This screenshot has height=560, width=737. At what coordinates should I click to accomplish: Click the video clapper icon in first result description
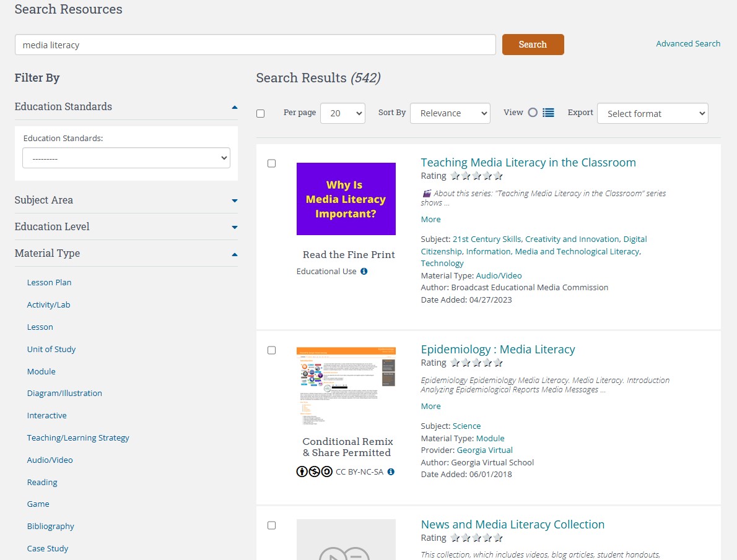427,193
